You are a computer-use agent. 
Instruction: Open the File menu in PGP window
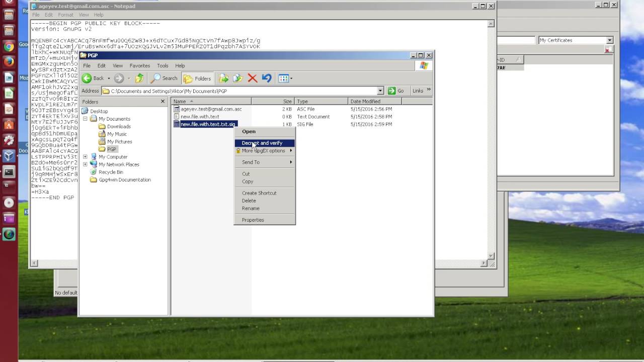point(87,66)
